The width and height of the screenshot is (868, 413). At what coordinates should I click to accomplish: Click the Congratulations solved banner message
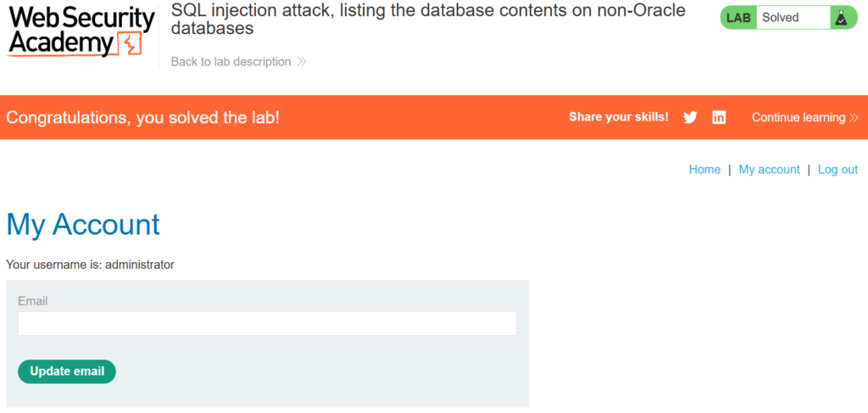click(x=142, y=118)
